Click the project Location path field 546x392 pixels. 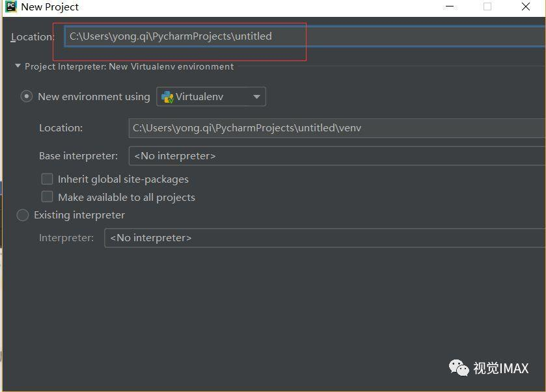click(x=305, y=36)
